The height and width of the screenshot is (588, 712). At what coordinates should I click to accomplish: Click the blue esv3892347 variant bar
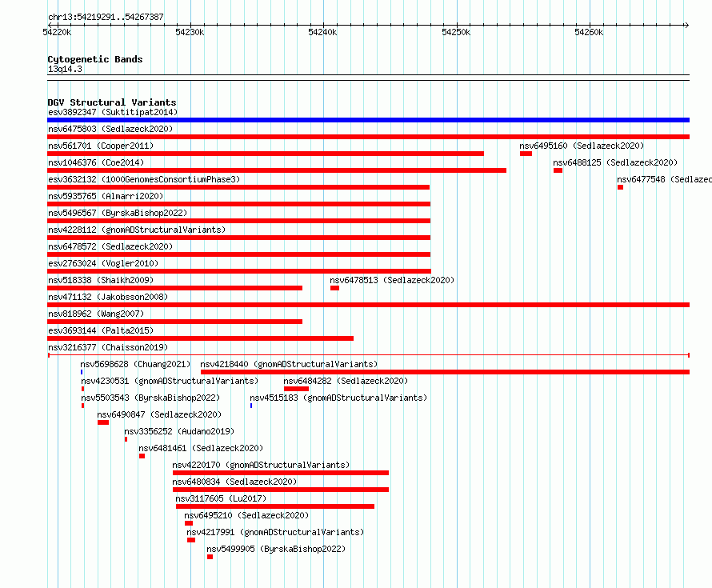tap(368, 120)
